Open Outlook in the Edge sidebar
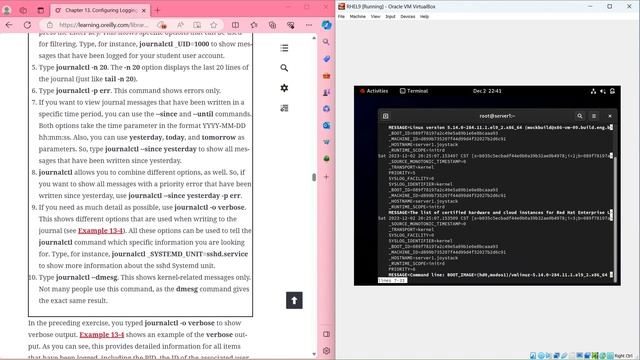This screenshot has height=360, width=640. pyautogui.click(x=326, y=126)
